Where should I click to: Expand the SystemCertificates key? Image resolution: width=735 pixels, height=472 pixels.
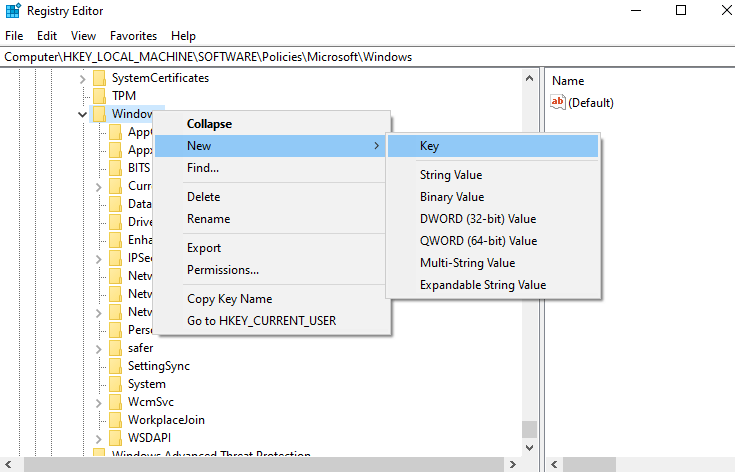82,79
